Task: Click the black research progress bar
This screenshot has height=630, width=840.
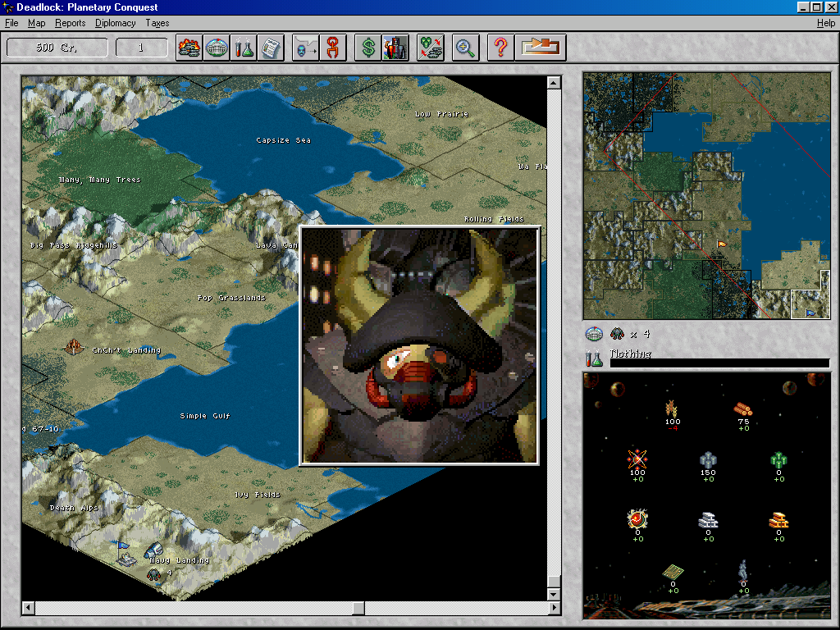Action: pyautogui.click(x=719, y=363)
